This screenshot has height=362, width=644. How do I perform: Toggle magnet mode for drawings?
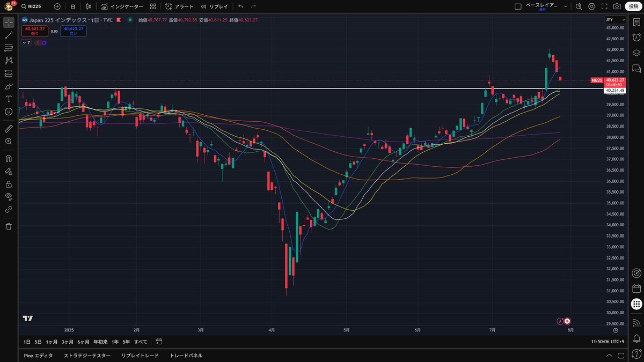point(9,159)
